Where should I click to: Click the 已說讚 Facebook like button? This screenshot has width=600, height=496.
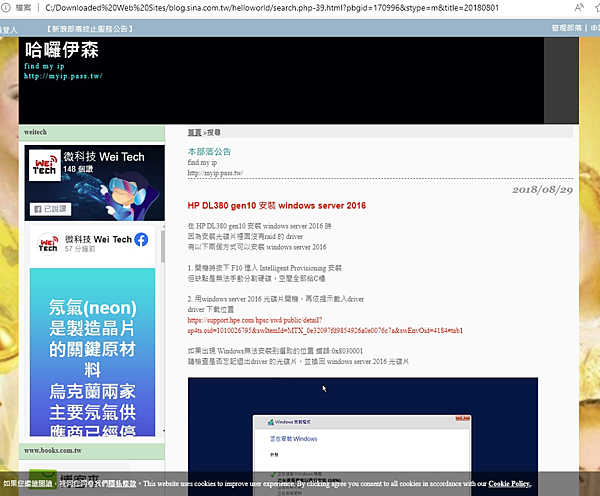coord(51,209)
